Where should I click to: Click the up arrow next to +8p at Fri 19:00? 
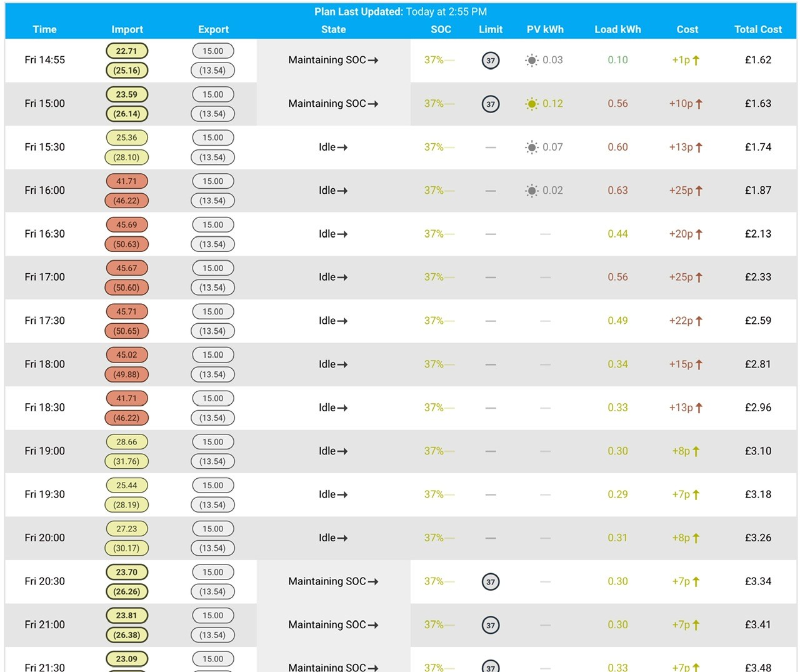pos(696,451)
